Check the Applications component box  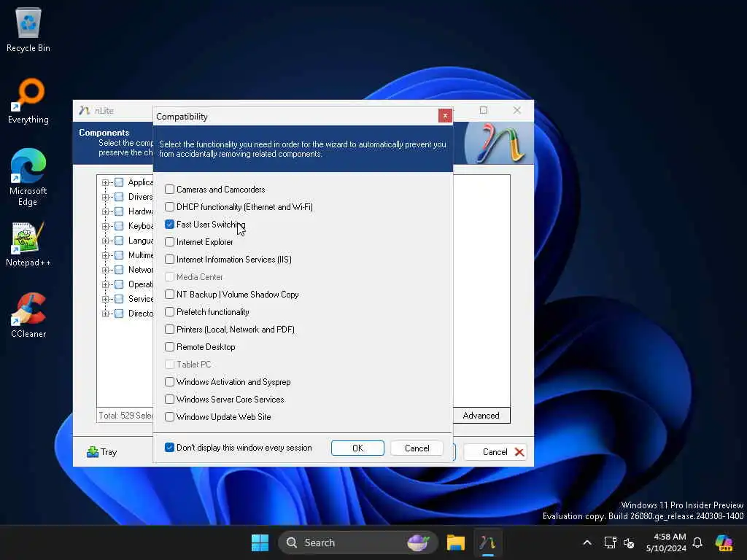119,182
